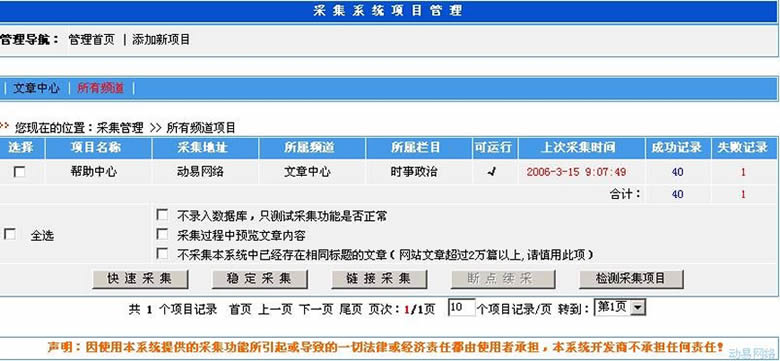Screen dimensions: 780x361
Task: Click the disabled 断点续采 button
Action: click(502, 279)
